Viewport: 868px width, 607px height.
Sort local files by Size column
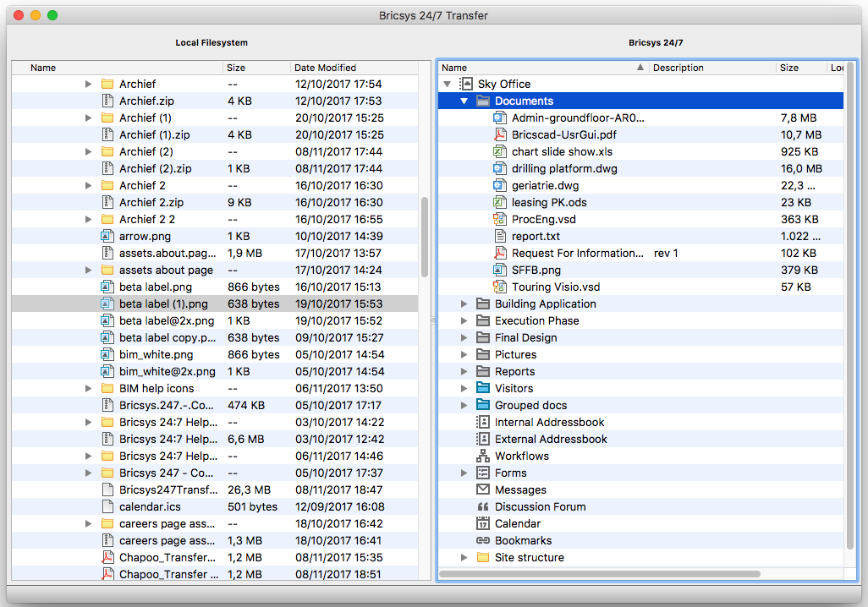(x=256, y=68)
